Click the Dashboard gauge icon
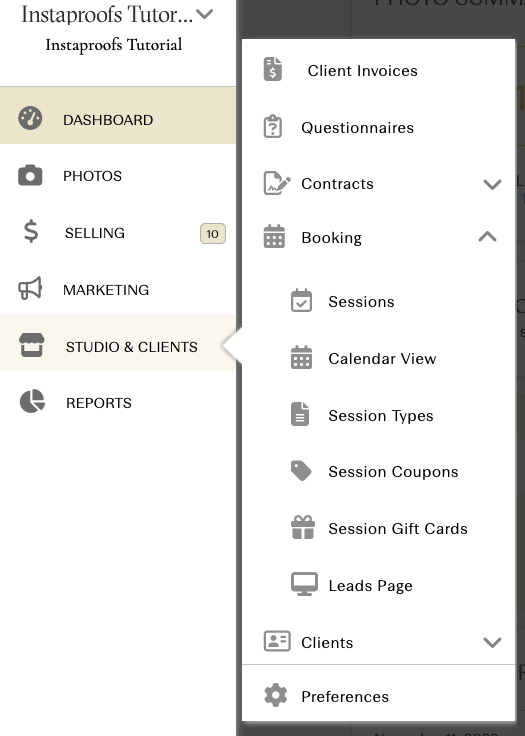Image resolution: width=525 pixels, height=736 pixels. pos(30,118)
